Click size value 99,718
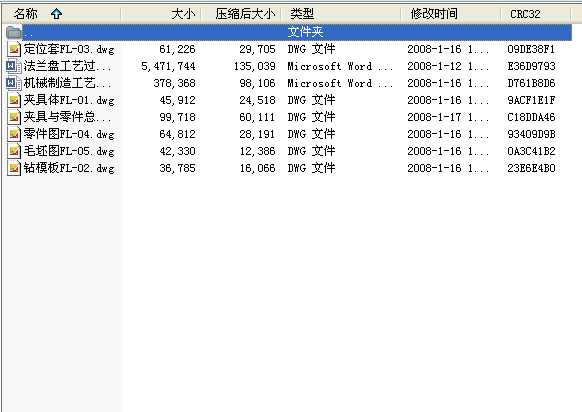 (x=177, y=117)
